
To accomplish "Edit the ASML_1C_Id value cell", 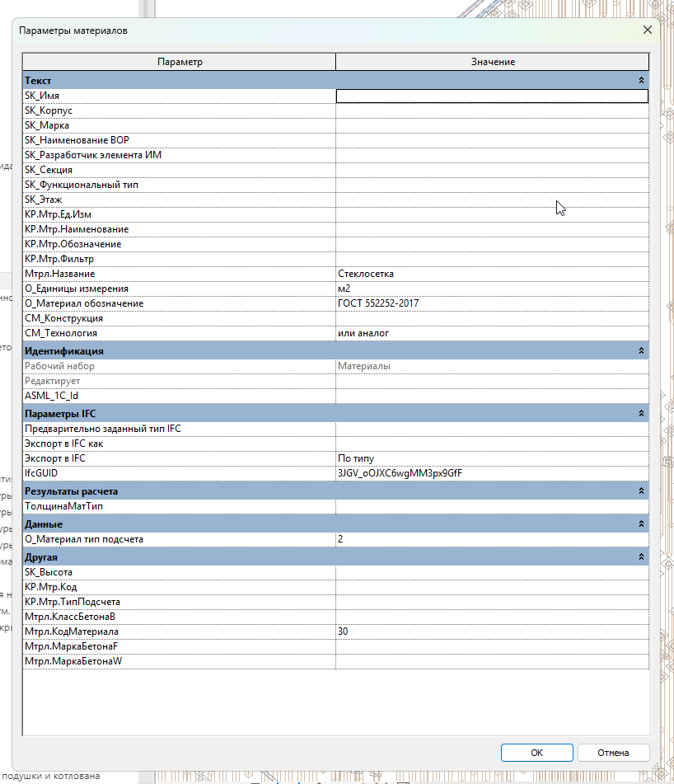I will point(492,396).
